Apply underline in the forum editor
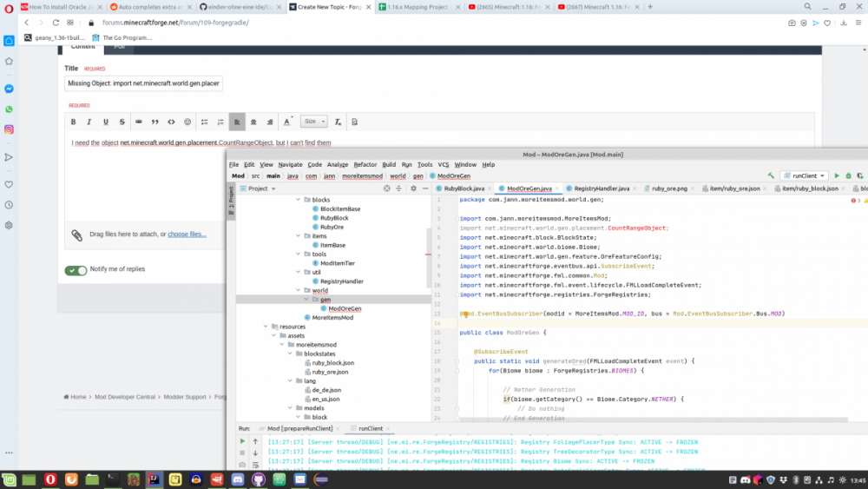The height and width of the screenshot is (489, 868). click(106, 122)
